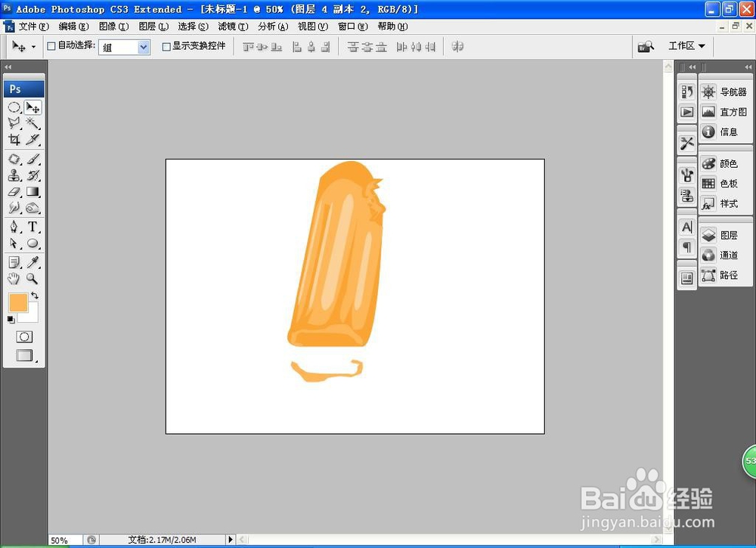Select the Zoom magnifier tool
The width and height of the screenshot is (756, 548).
(33, 279)
